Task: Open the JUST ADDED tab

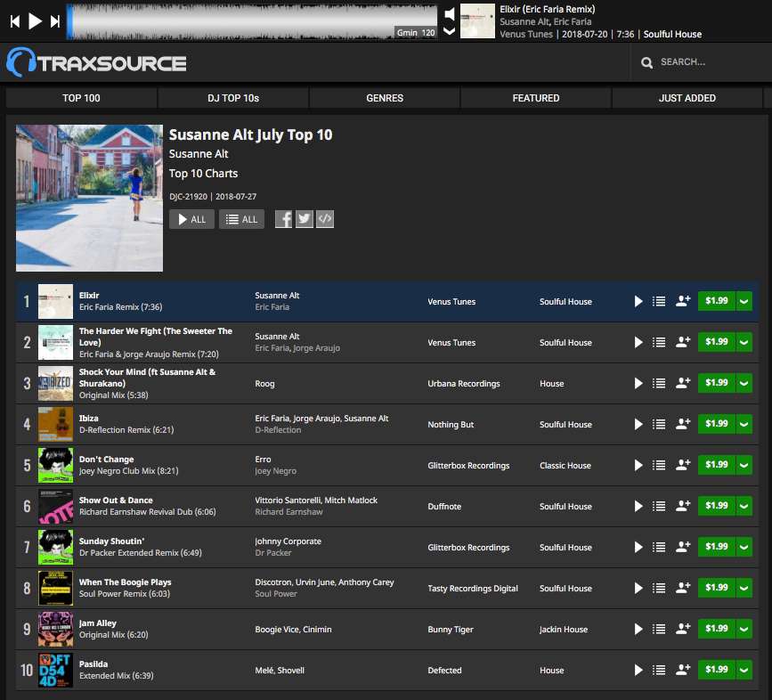Action: click(x=687, y=98)
